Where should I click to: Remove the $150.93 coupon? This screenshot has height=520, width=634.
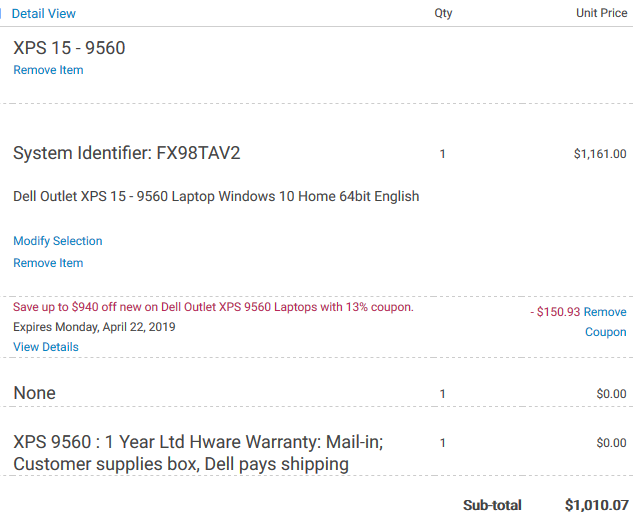605,322
